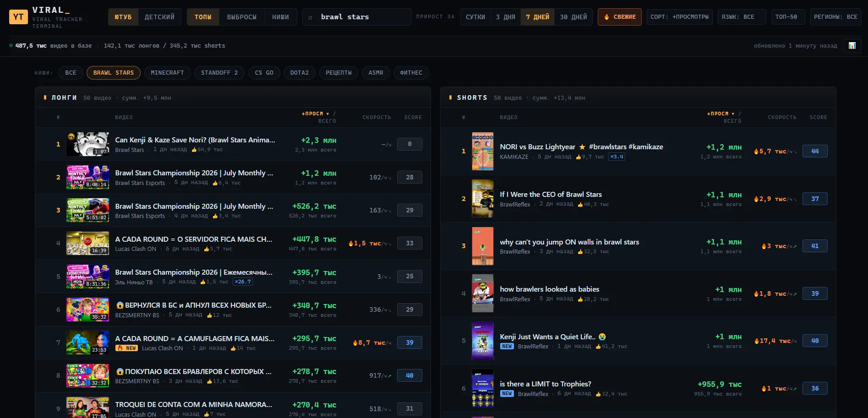This screenshot has width=868, height=418.
Task: Click the search magnifier icon
Action: coord(310,17)
